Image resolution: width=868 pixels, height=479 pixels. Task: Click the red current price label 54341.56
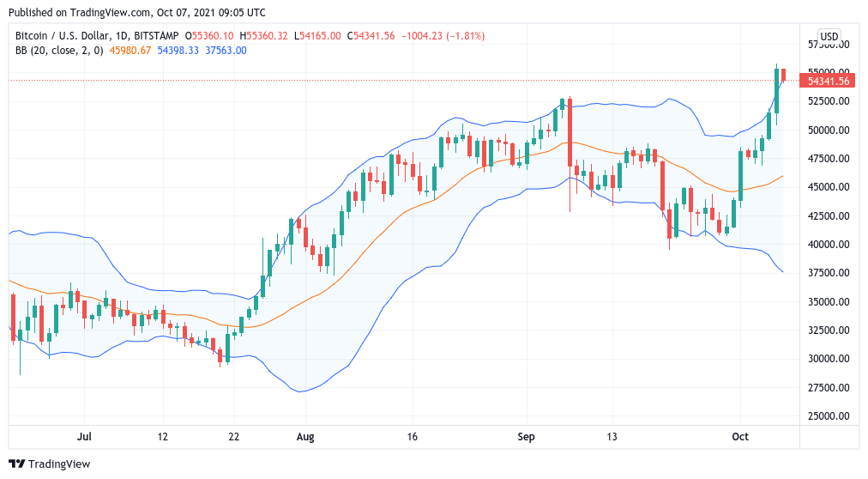coord(828,81)
